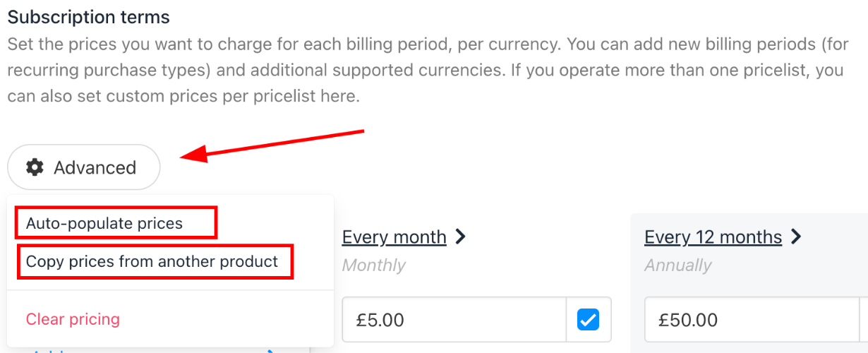Choose Copy prices from another product
This screenshot has height=353, width=868.
point(152,261)
